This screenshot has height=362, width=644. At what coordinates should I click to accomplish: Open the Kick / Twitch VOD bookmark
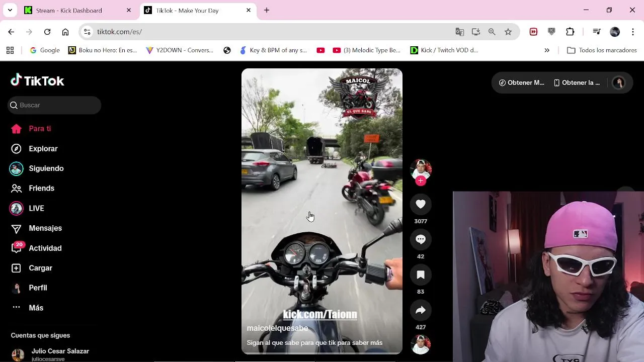444,50
